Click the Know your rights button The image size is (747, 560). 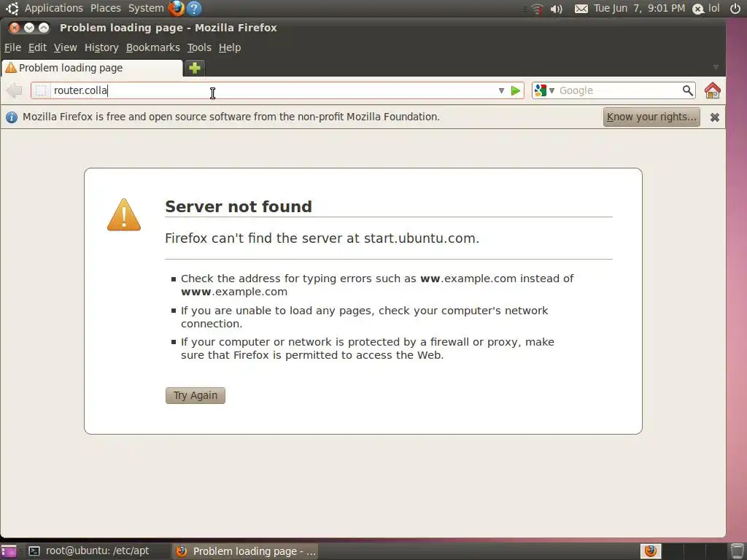pyautogui.click(x=651, y=117)
